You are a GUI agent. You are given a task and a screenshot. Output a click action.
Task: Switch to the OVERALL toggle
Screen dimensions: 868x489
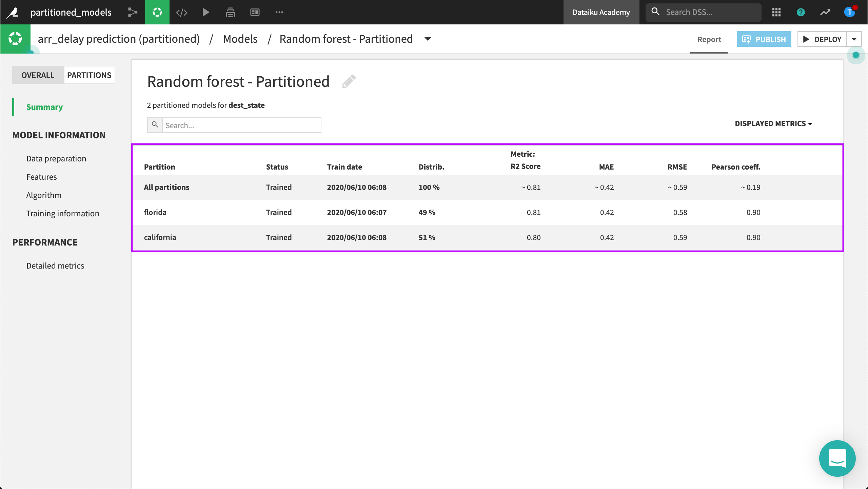point(38,75)
